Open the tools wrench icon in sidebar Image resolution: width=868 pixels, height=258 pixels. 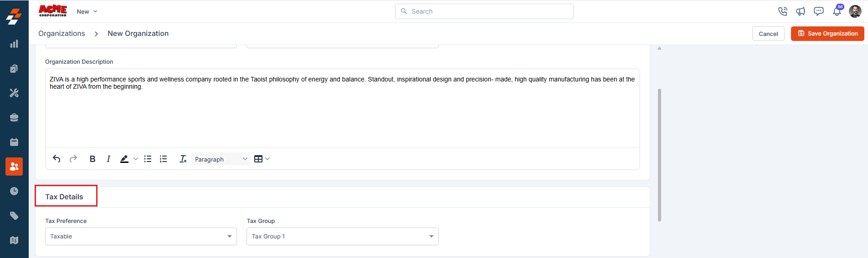coord(14,93)
